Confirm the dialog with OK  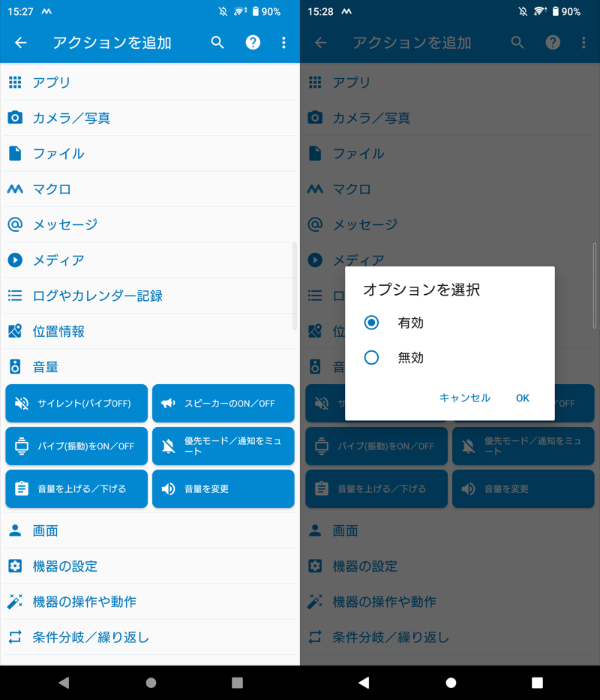(x=523, y=398)
